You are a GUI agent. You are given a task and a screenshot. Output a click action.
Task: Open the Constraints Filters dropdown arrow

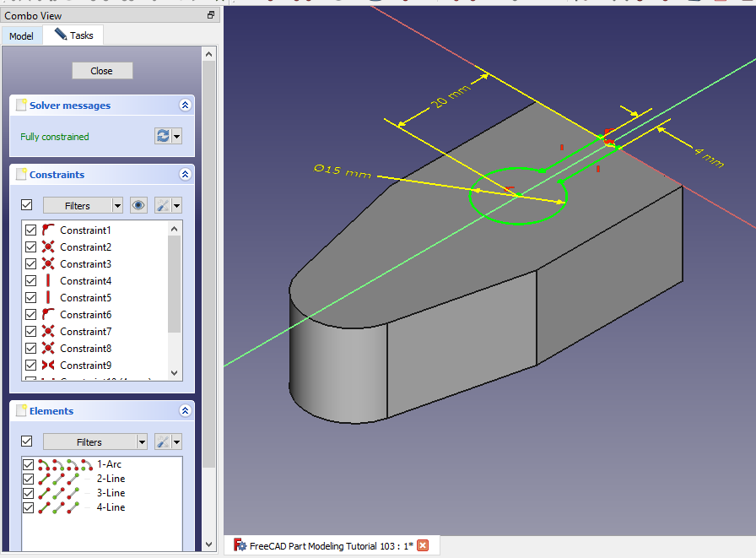click(x=116, y=205)
